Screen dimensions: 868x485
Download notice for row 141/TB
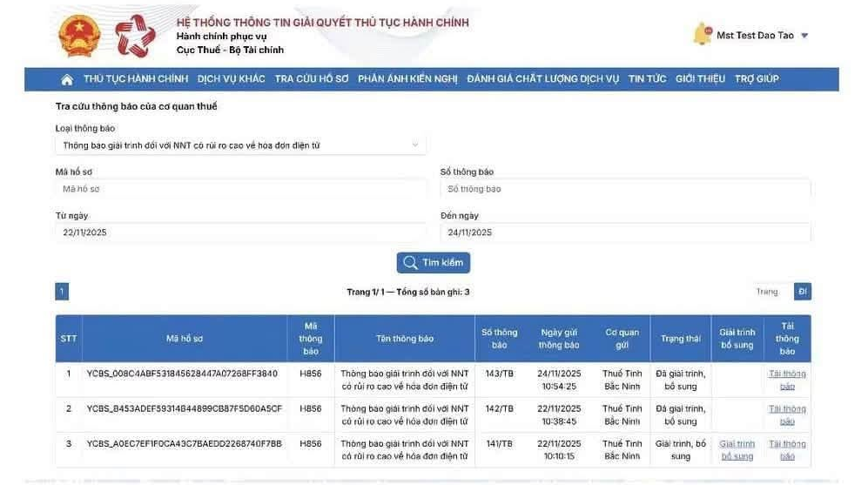pos(787,450)
